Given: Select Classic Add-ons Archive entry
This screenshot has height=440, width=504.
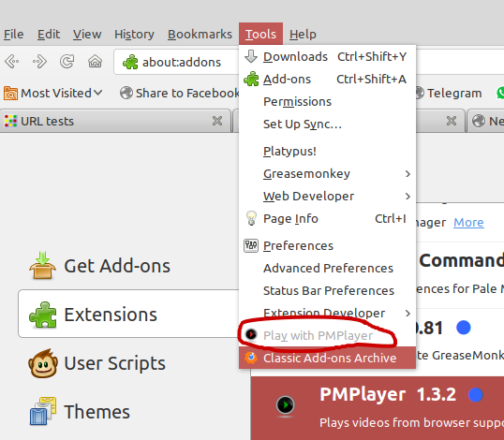Looking at the screenshot, I should click(327, 358).
